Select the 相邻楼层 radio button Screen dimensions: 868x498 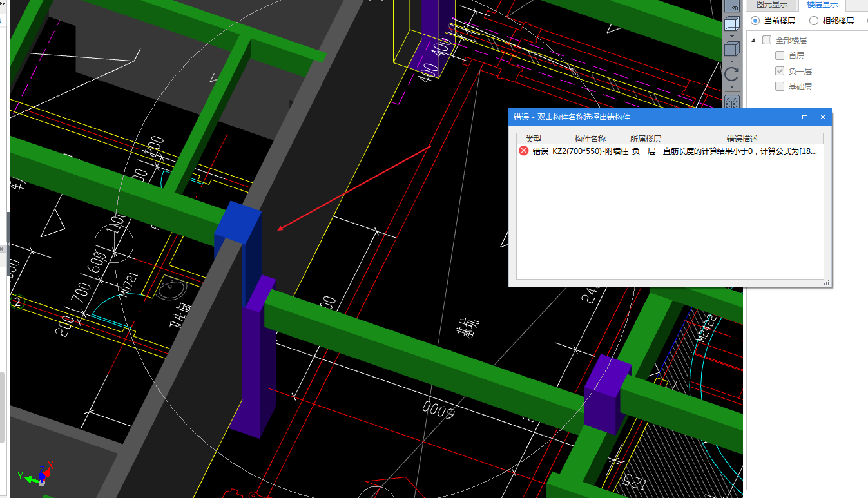[x=814, y=21]
